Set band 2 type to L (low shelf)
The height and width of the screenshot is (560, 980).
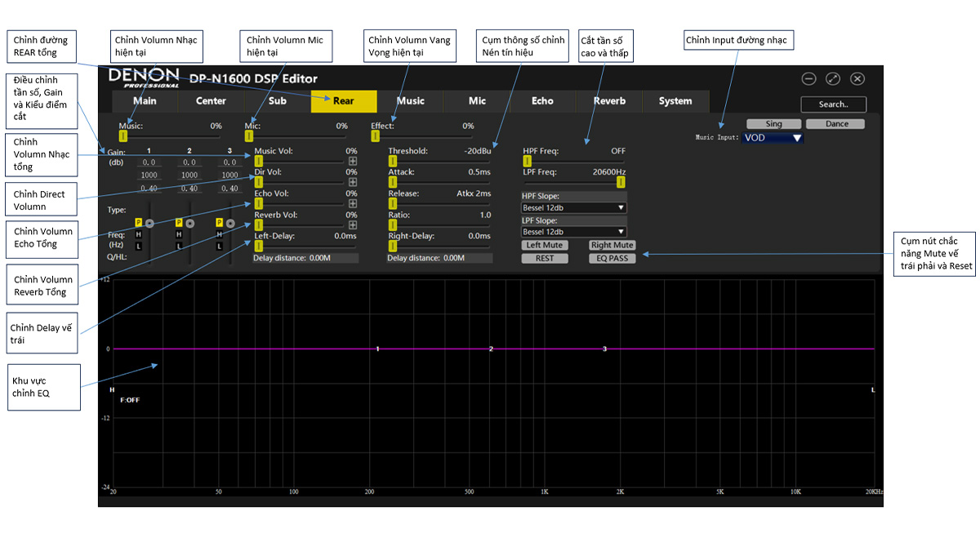[x=179, y=247]
